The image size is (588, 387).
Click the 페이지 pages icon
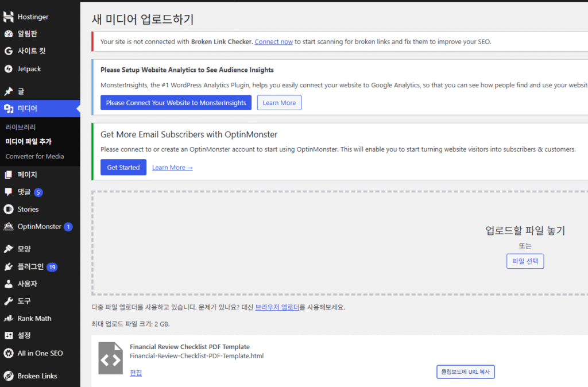tap(8, 175)
